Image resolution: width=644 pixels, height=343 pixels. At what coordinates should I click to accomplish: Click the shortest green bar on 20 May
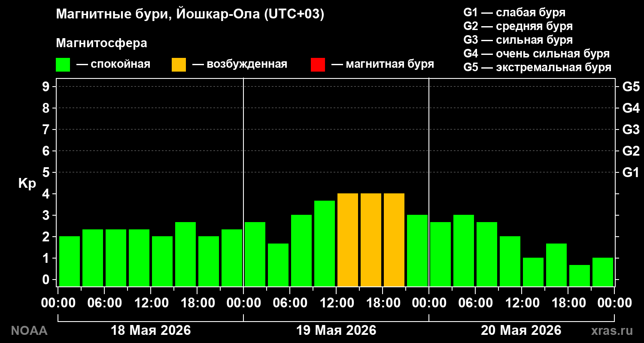pyautogui.click(x=580, y=275)
